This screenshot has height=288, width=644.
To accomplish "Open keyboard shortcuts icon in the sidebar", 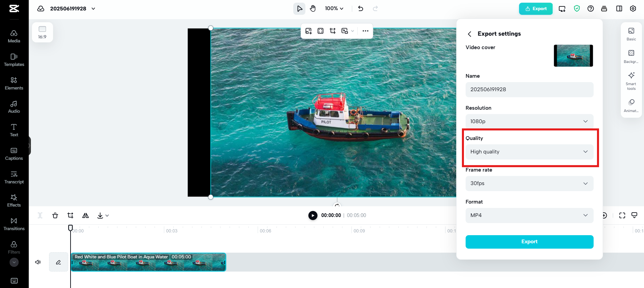I will [x=14, y=281].
